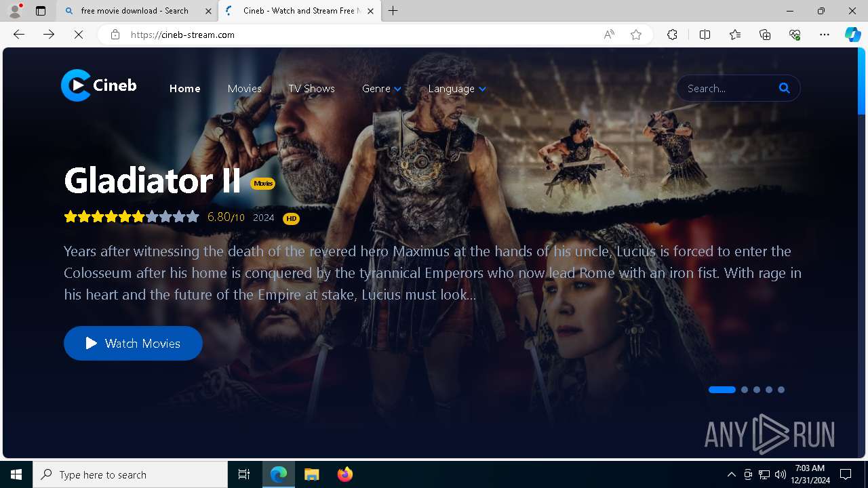Open File Explorer from taskbar
Image resolution: width=868 pixels, height=488 pixels.
tap(311, 474)
